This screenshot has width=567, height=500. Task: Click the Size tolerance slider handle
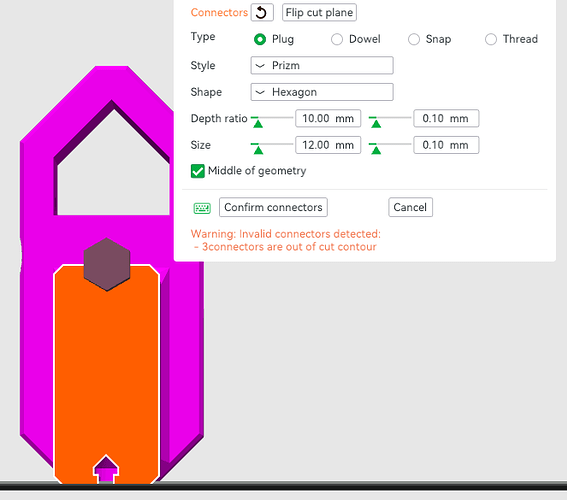376,149
